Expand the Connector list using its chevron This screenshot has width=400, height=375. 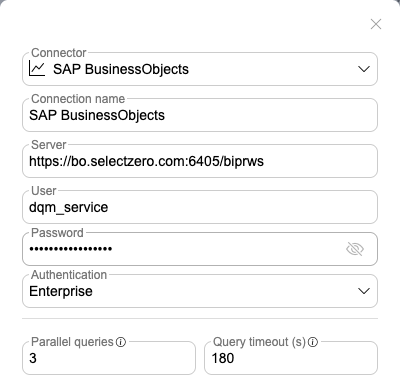pyautogui.click(x=364, y=69)
